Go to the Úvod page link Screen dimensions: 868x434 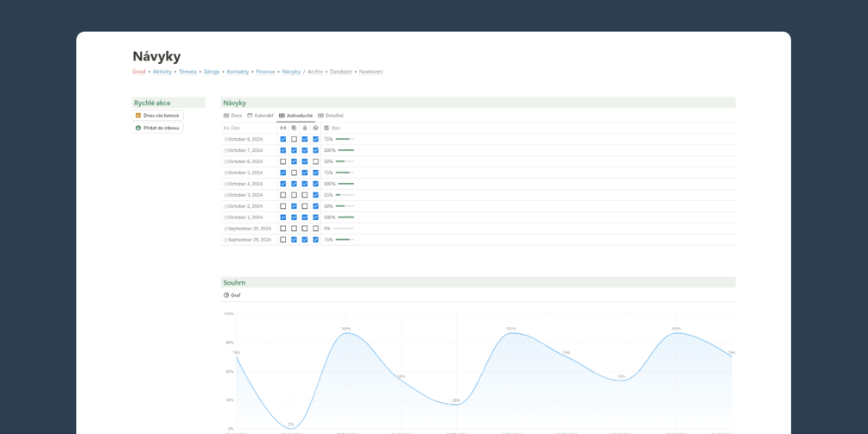click(x=139, y=72)
